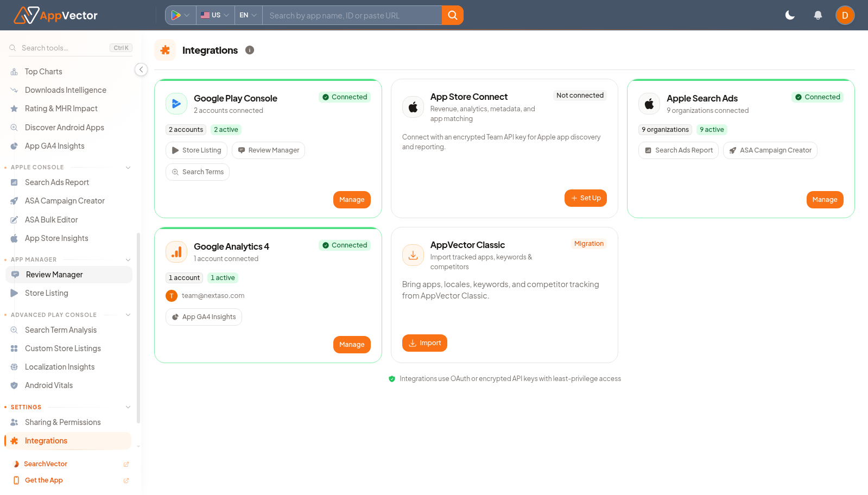Collapse the Apple Console section
The image size is (868, 495).
pyautogui.click(x=128, y=167)
